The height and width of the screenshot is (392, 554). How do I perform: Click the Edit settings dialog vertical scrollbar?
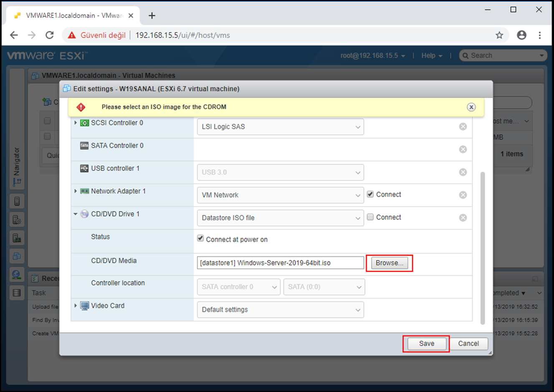(483, 248)
